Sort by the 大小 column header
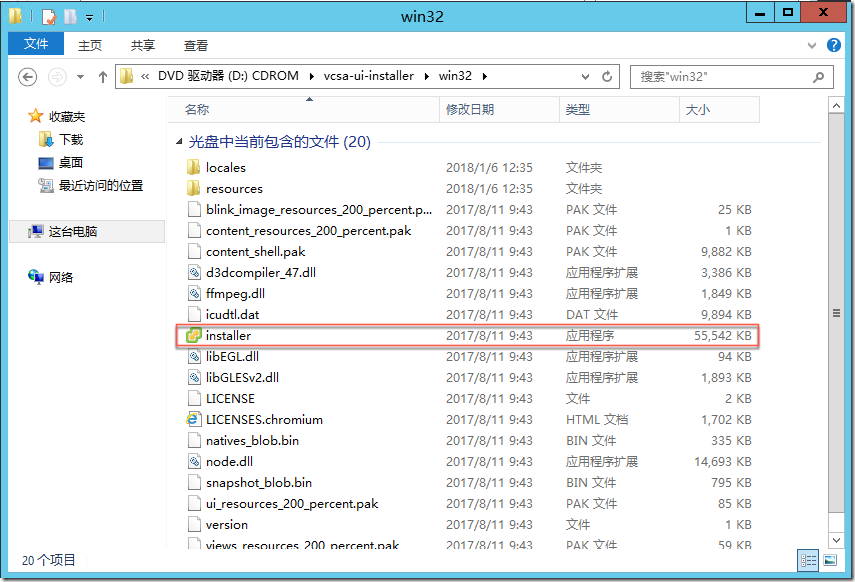Screen dimensions: 855x582 click(719, 110)
